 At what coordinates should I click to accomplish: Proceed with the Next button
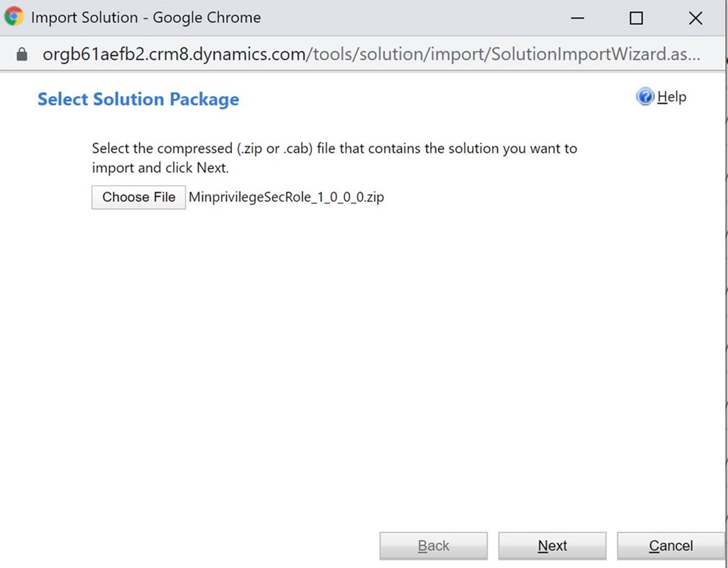(552, 546)
